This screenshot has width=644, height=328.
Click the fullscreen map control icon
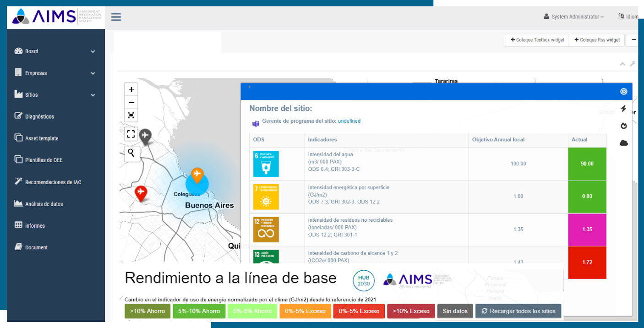click(x=131, y=134)
